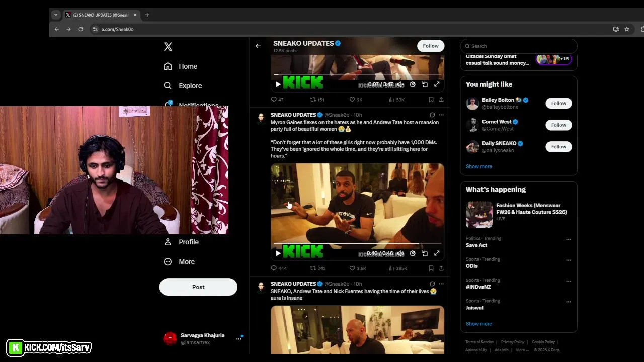Fullscreen the top video
The image size is (644, 362).
coord(437,84)
